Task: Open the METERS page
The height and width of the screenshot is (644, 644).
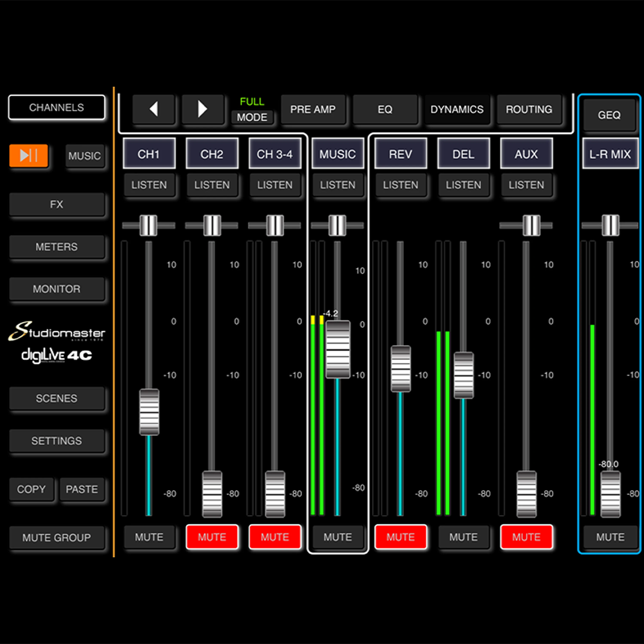Action: (x=56, y=247)
